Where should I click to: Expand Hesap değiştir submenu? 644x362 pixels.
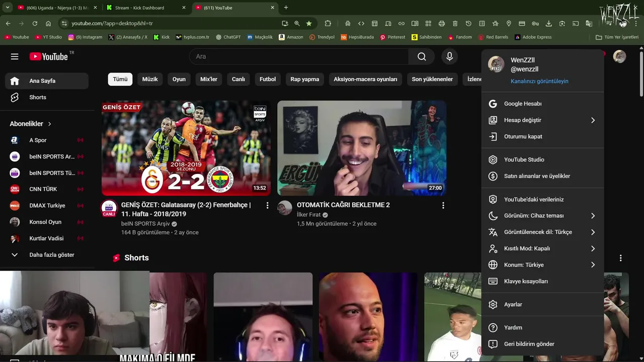(542, 120)
